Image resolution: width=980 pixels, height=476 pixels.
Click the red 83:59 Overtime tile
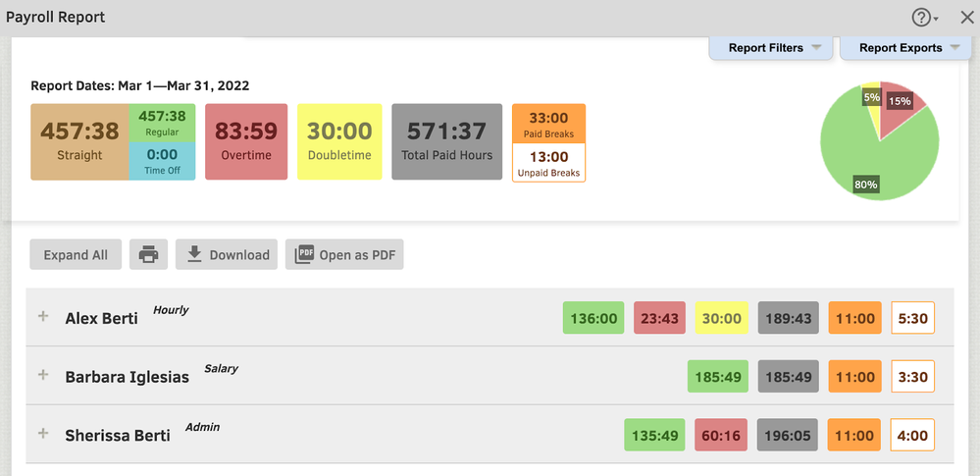click(x=246, y=141)
